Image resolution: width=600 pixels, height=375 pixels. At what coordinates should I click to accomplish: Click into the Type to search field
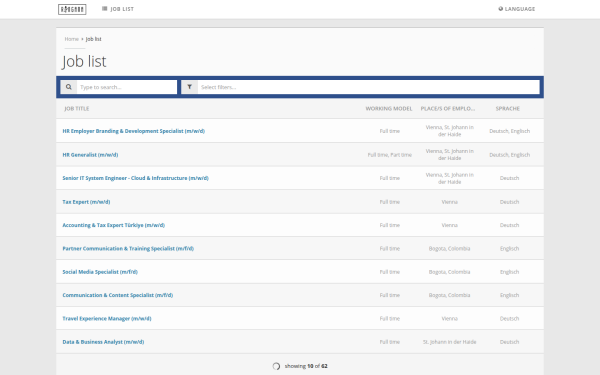tap(127, 87)
